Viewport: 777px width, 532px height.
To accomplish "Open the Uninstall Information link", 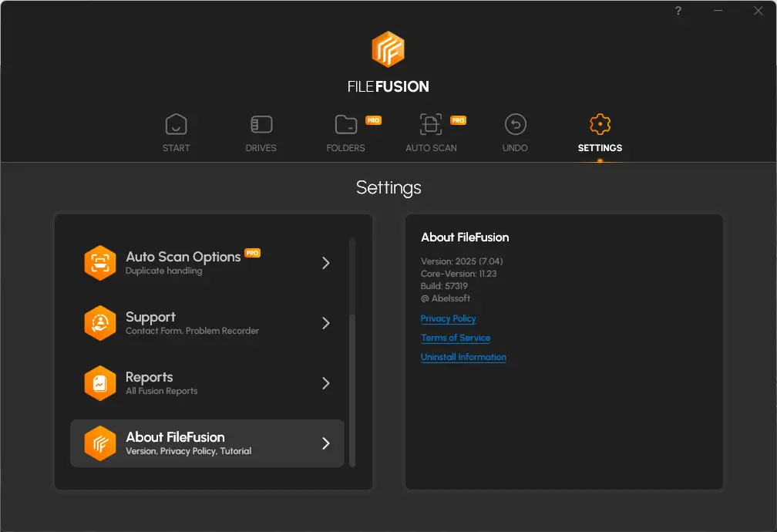I will (x=463, y=357).
